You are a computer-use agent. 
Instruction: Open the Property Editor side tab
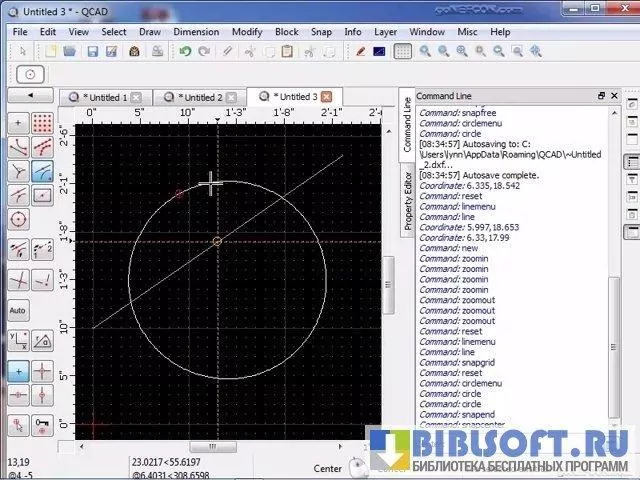407,201
